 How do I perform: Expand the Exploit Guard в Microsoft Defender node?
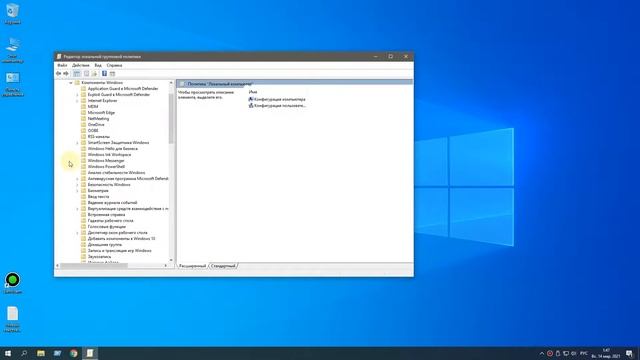click(x=78, y=95)
